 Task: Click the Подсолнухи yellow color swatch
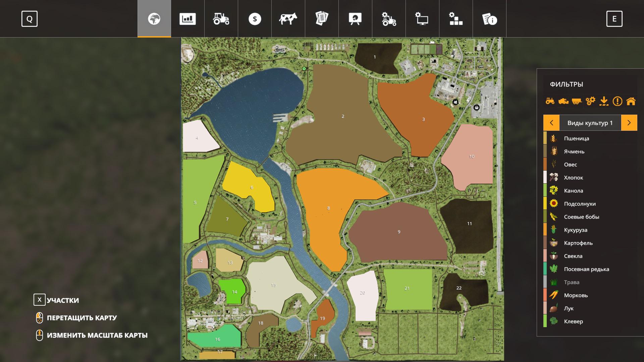pyautogui.click(x=545, y=204)
